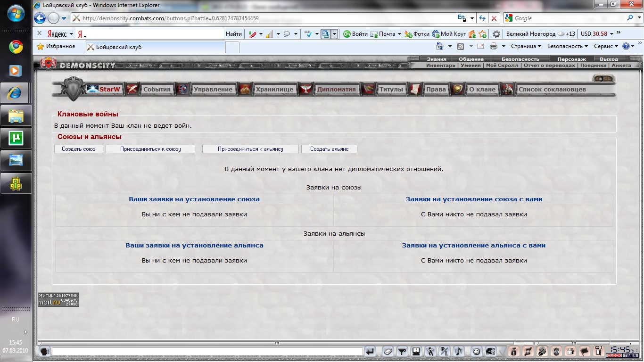Click the Создать альянс button
This screenshot has width=644, height=362.
(330, 149)
